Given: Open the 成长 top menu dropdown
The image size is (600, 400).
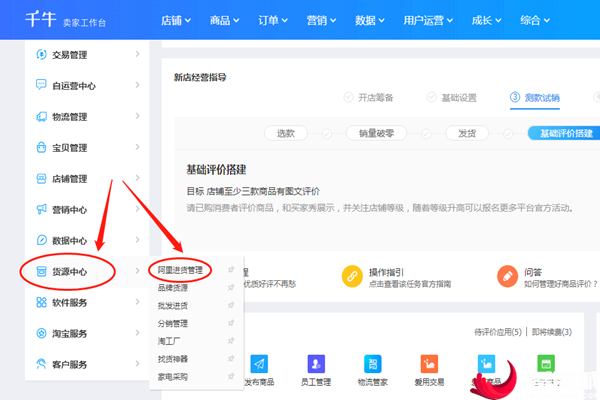Looking at the screenshot, I should 486,20.
